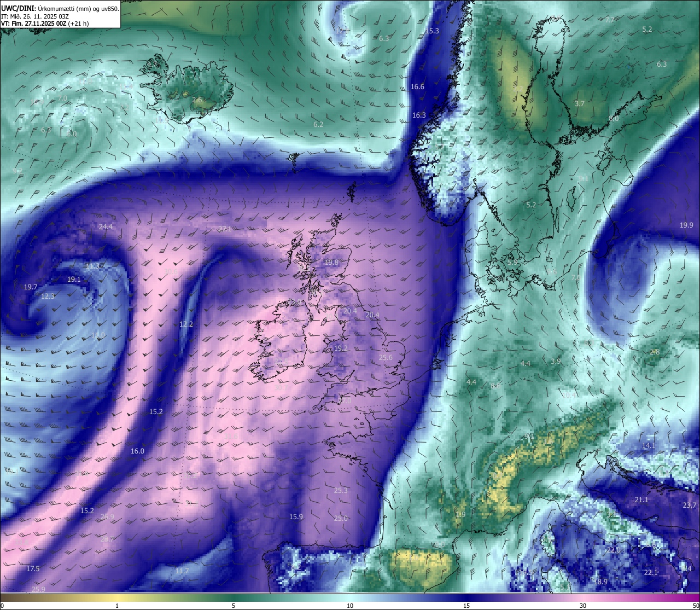The height and width of the screenshot is (610, 700).
Task: Click the 30 tick on the color scale
Action: (583, 606)
